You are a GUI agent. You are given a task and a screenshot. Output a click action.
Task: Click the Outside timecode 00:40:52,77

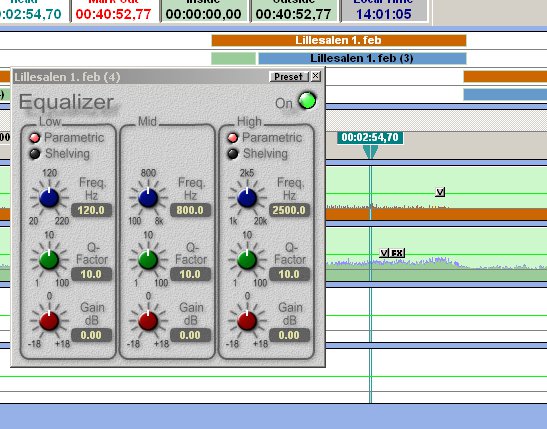coord(293,14)
